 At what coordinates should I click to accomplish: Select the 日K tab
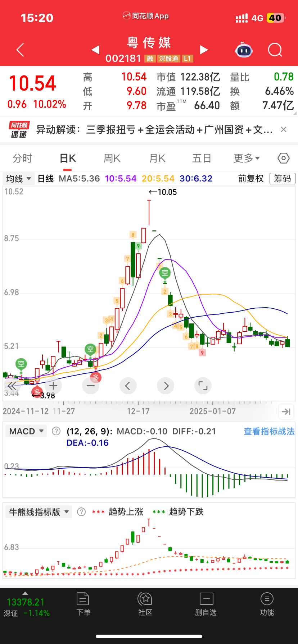coord(68,158)
